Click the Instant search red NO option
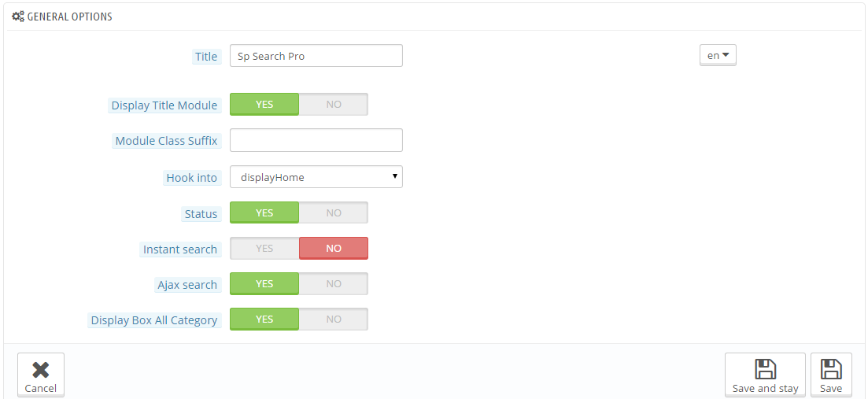The height and width of the screenshot is (399, 868). pos(334,249)
